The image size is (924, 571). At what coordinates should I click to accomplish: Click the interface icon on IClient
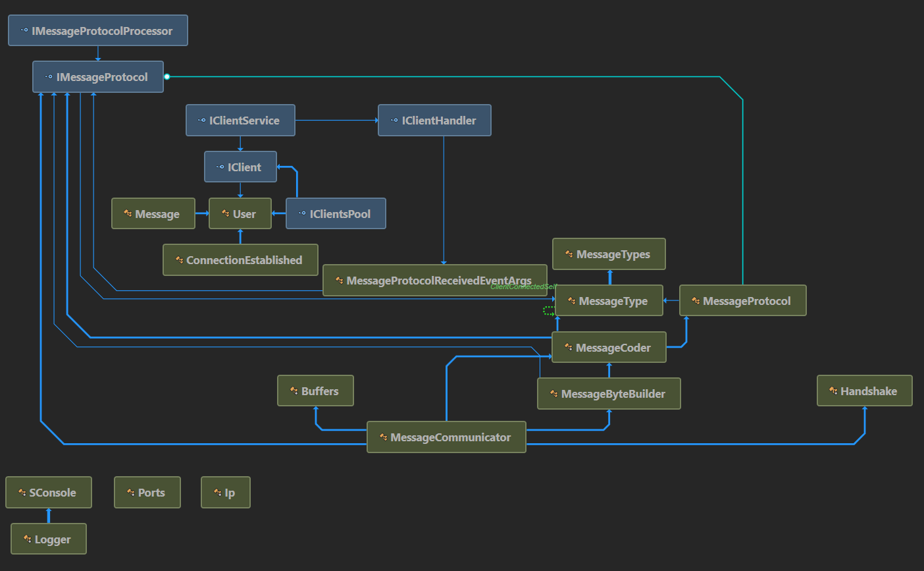click(220, 167)
